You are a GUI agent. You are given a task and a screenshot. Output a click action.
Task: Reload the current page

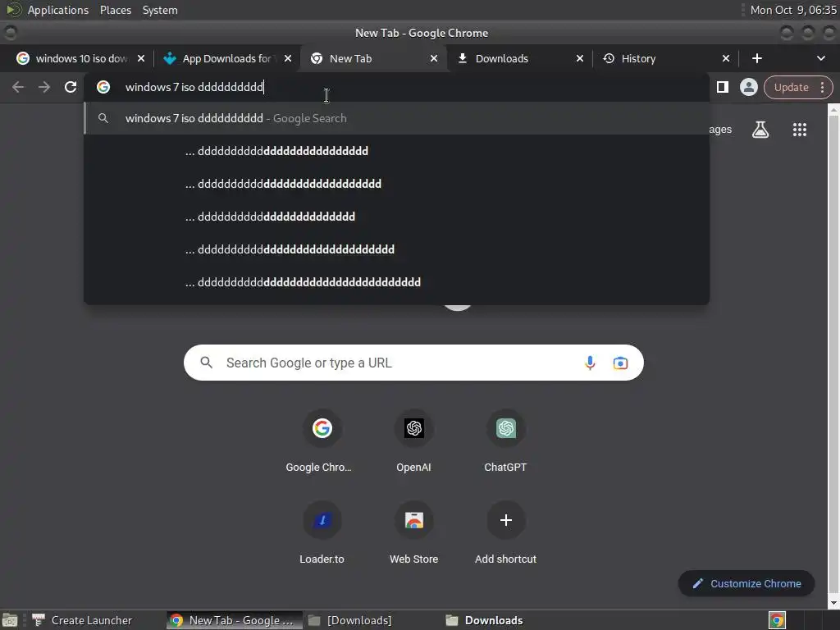(x=71, y=87)
